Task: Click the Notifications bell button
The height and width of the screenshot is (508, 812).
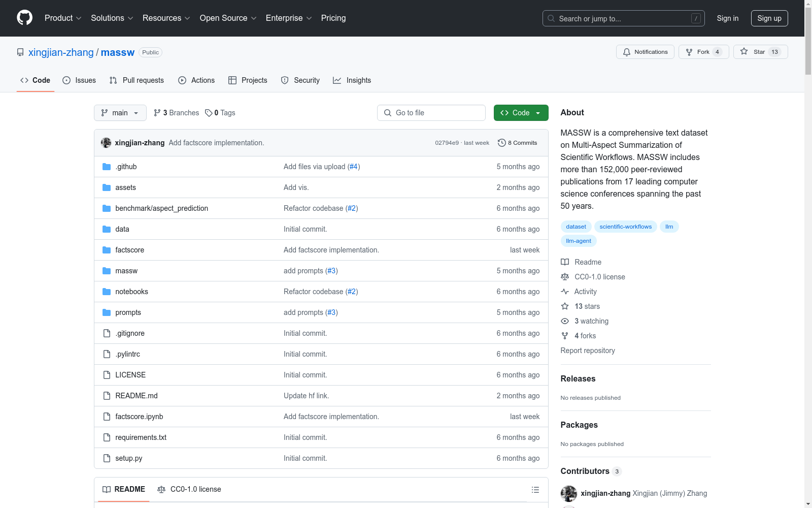Action: pyautogui.click(x=645, y=52)
